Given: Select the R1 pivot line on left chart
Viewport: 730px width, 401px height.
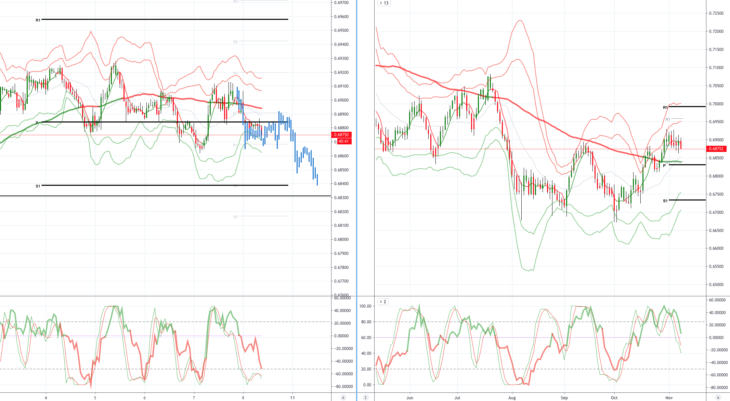Looking at the screenshot, I should 164,20.
